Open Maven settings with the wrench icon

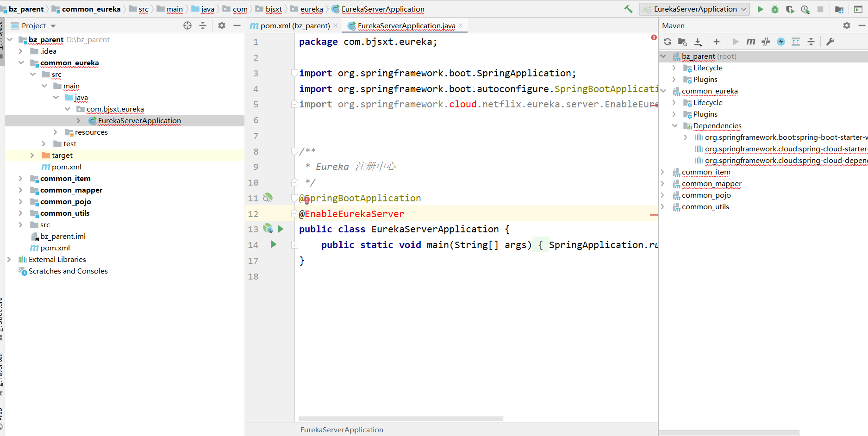(830, 42)
